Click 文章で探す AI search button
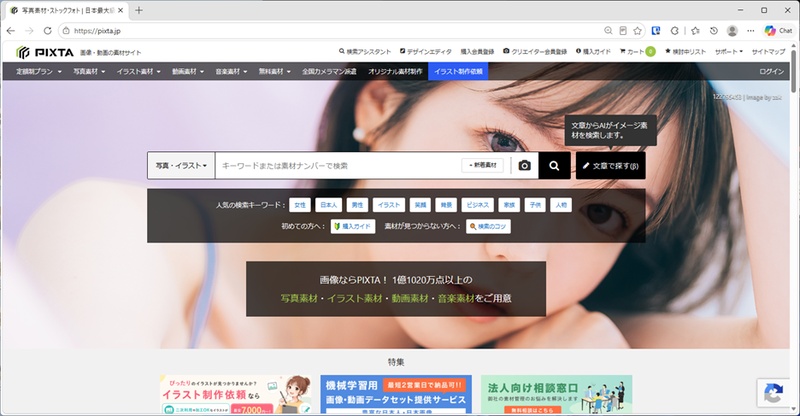 (611, 165)
